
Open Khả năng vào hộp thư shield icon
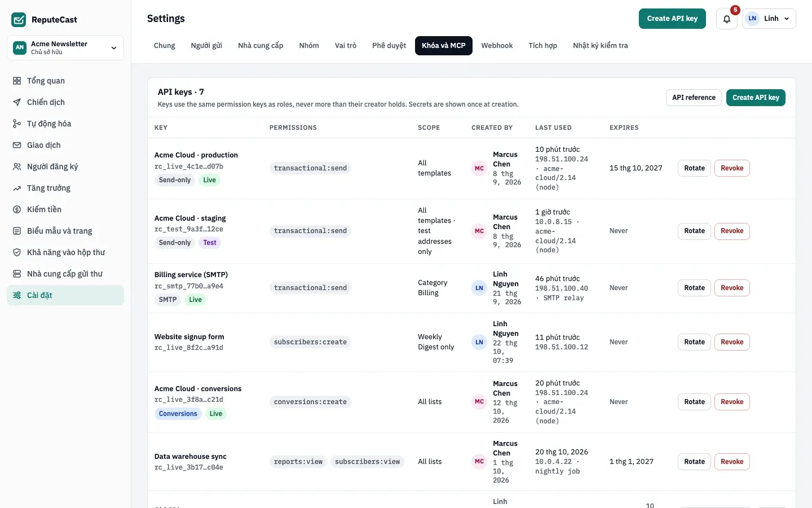pos(17,252)
